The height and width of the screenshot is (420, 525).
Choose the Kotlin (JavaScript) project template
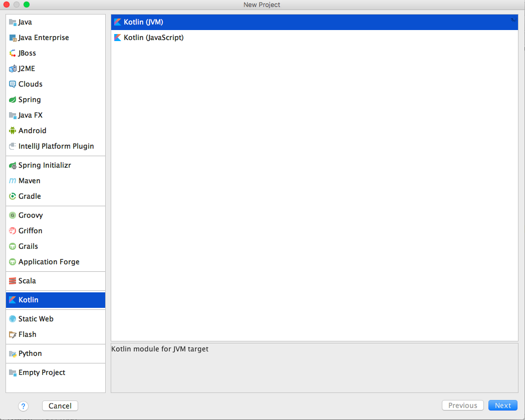pyautogui.click(x=315, y=38)
